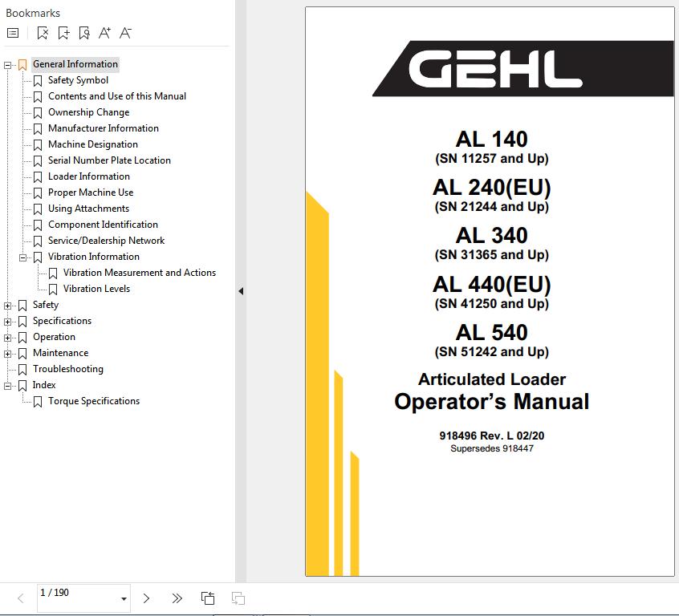
Task: Hide the bookmarks panel with arrow
Action: click(x=241, y=291)
